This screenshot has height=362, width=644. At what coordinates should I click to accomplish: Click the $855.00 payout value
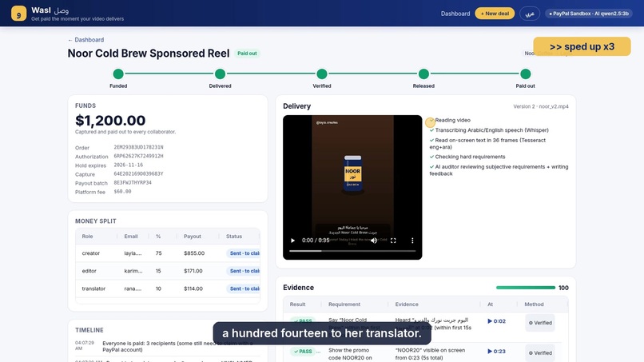tap(194, 253)
